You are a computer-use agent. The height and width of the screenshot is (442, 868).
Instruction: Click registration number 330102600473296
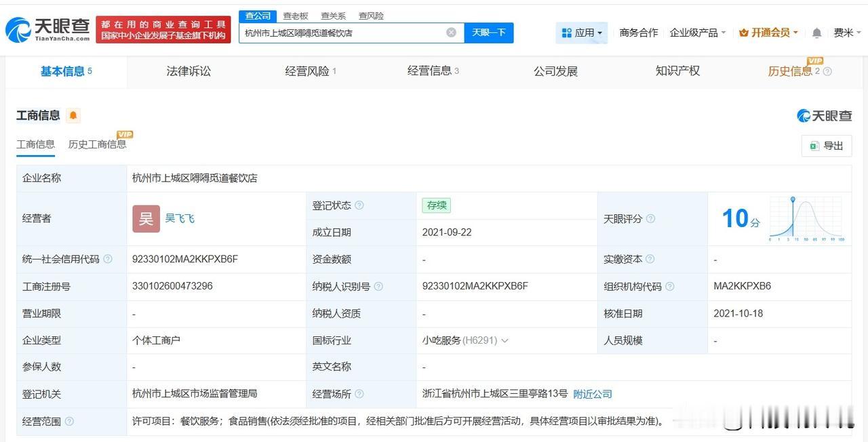(x=172, y=286)
